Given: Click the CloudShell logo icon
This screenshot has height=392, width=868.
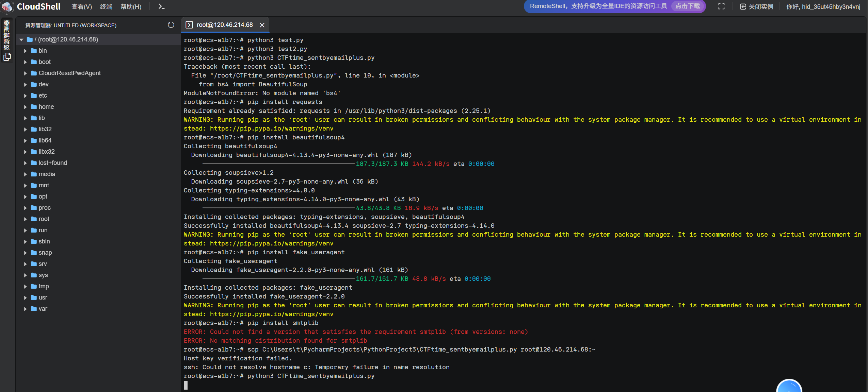Looking at the screenshot, I should tap(7, 7).
